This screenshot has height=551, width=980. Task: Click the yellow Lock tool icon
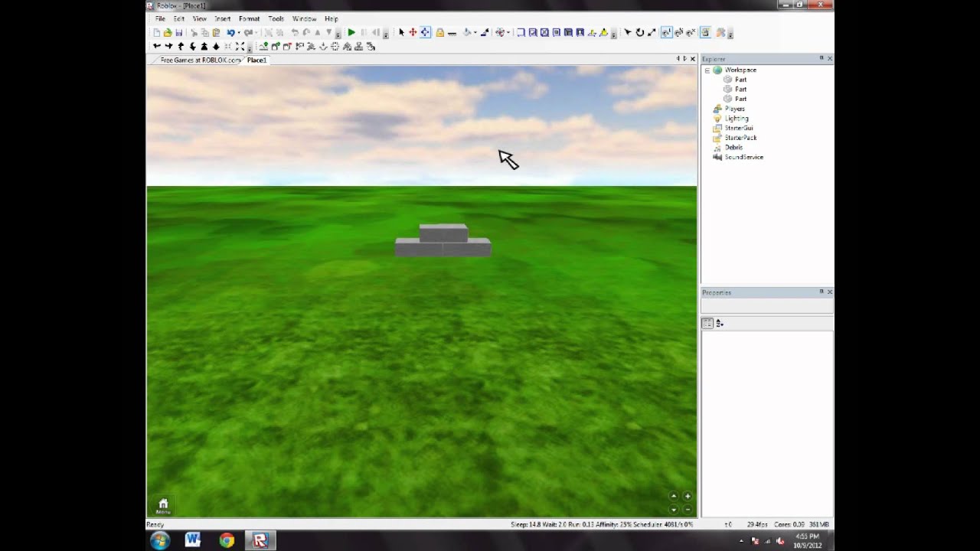point(439,33)
